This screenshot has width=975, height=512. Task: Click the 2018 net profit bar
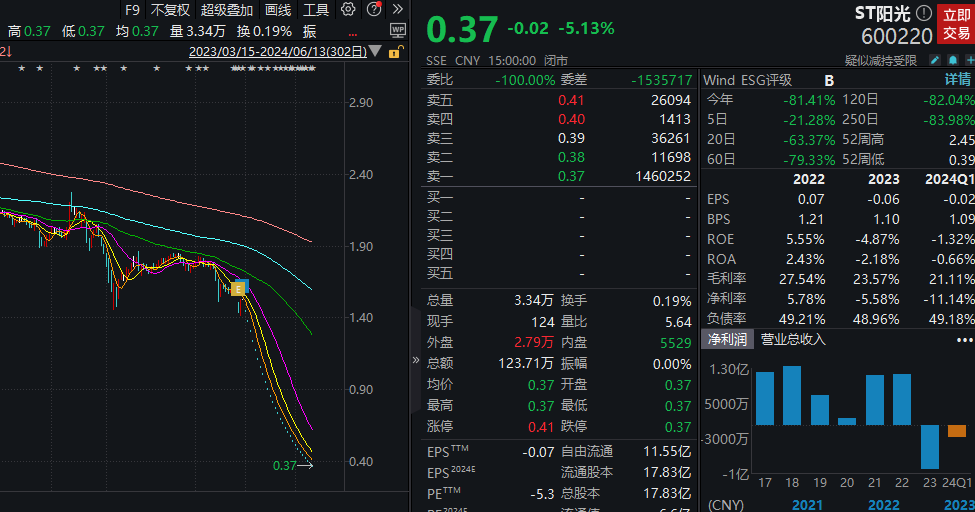[792, 396]
